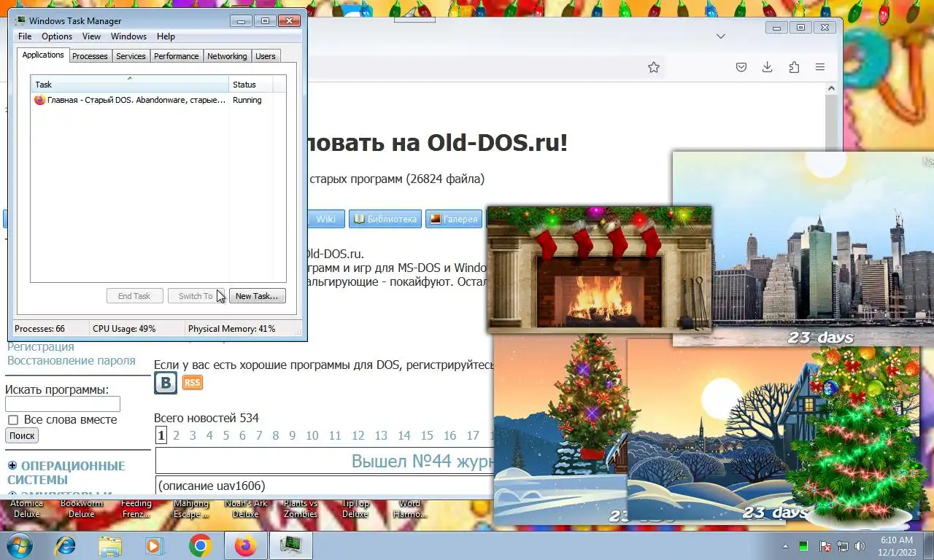The image size is (934, 560).
Task: Open the Windows menu in Task Manager
Action: click(x=128, y=36)
